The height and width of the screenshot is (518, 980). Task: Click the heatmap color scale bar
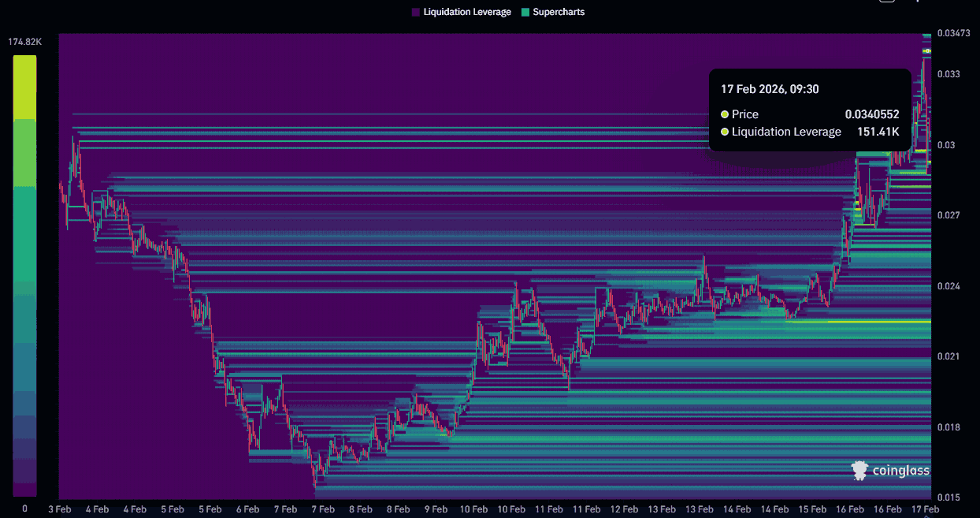pyautogui.click(x=25, y=275)
